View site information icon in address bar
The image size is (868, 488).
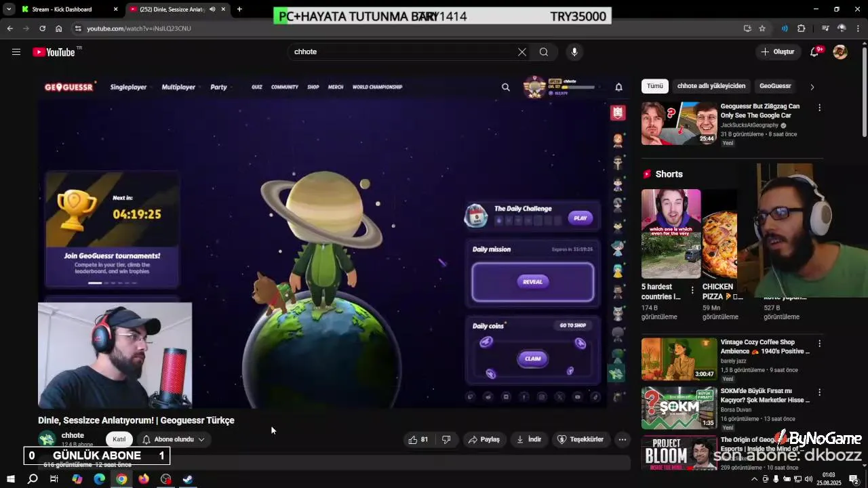pyautogui.click(x=78, y=28)
